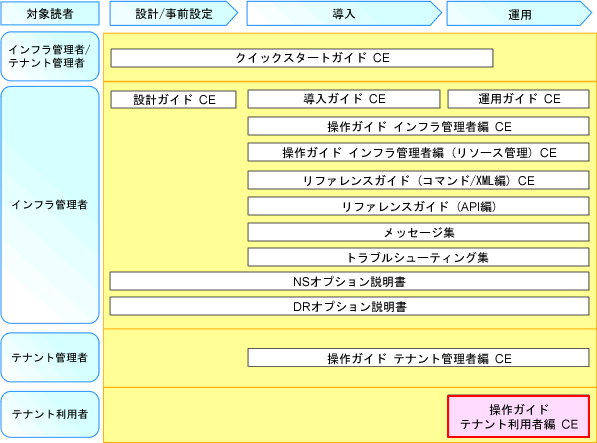Select the 対象読者 header cell
Viewport: 597px width, 443px height.
pyautogui.click(x=50, y=13)
